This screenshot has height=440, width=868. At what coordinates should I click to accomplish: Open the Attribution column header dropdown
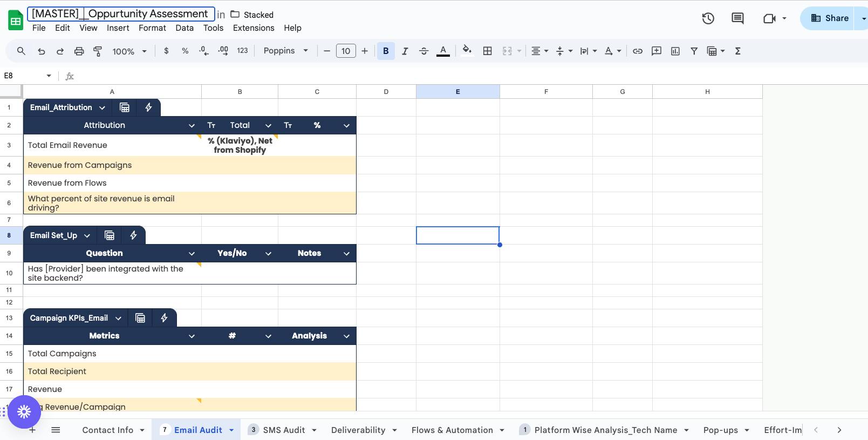point(192,125)
